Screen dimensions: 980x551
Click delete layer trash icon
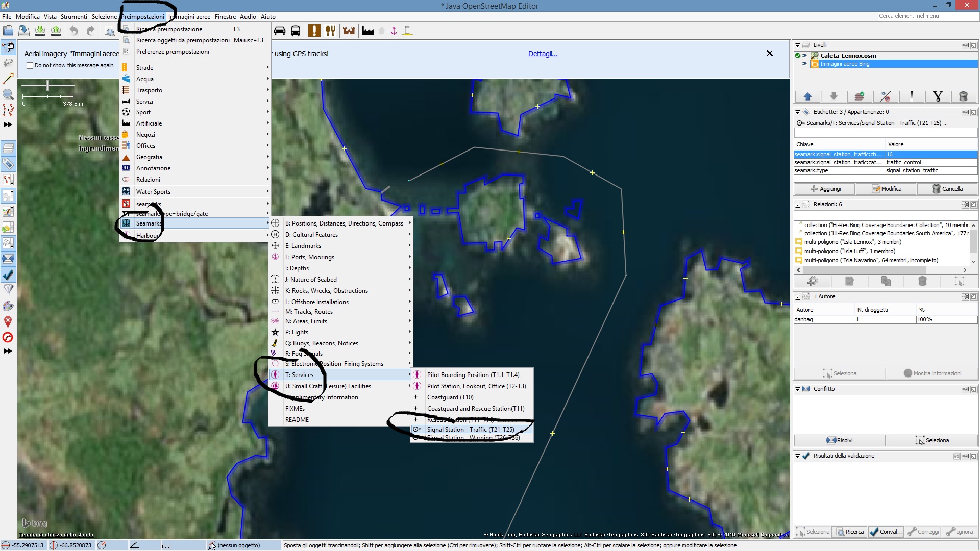tap(963, 96)
